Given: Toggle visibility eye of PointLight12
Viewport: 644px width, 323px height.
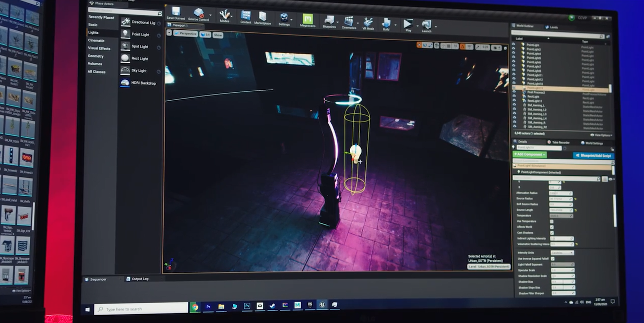Looking at the screenshot, I should 514,79.
